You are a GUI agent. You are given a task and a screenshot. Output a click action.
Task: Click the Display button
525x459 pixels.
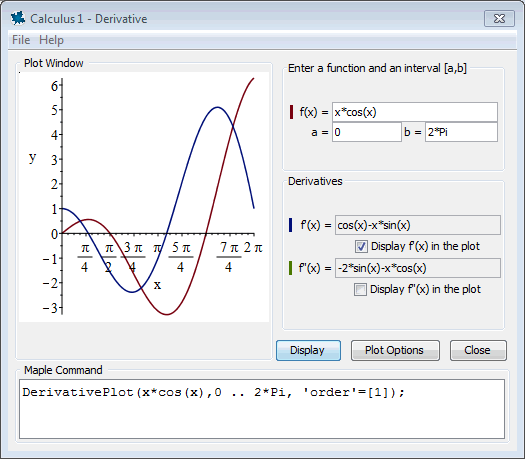point(308,350)
